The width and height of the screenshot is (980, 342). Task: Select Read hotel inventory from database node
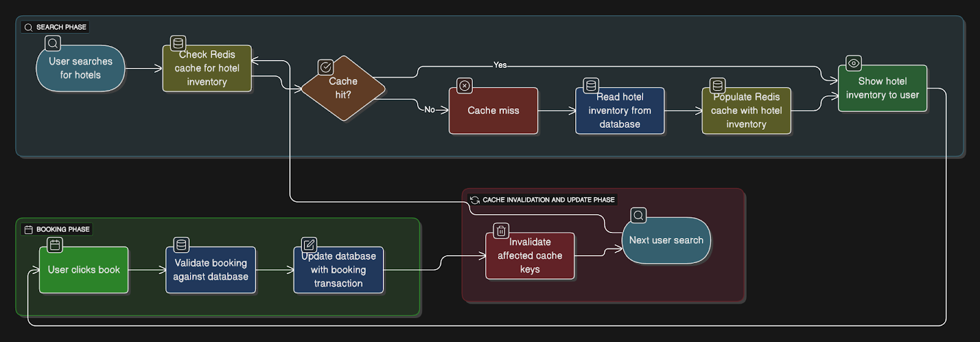(x=620, y=111)
